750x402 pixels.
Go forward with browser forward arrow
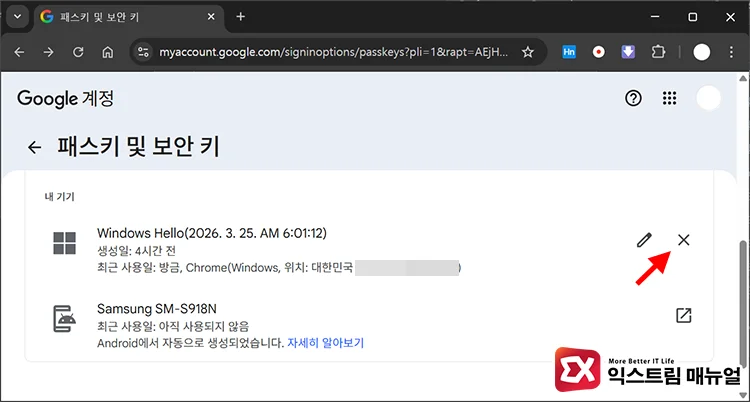tap(48, 52)
